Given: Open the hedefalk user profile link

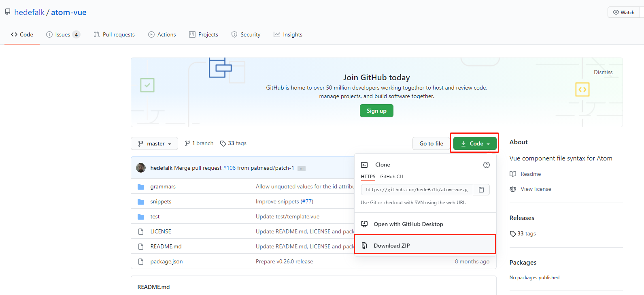Looking at the screenshot, I should pyautogui.click(x=29, y=12).
